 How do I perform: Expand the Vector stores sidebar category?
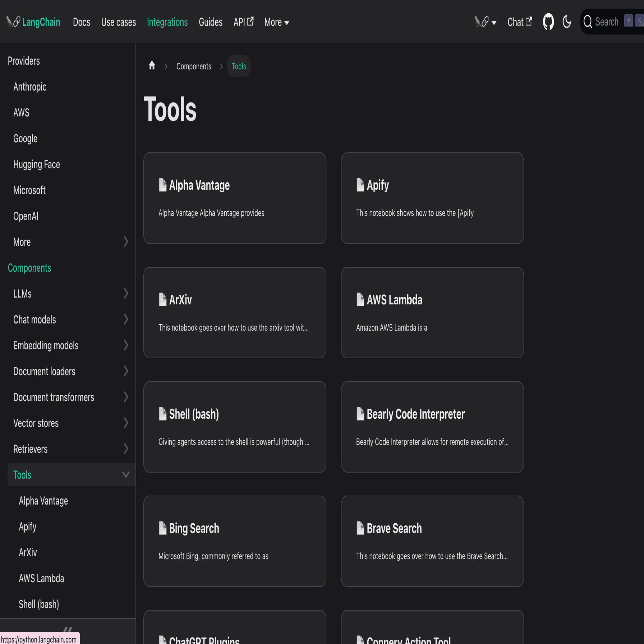pyautogui.click(x=125, y=423)
